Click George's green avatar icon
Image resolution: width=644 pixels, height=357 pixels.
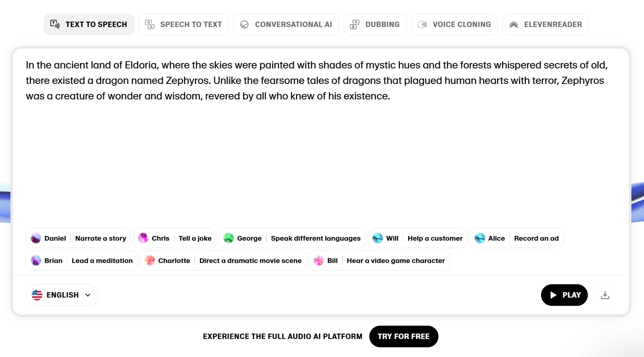[229, 238]
